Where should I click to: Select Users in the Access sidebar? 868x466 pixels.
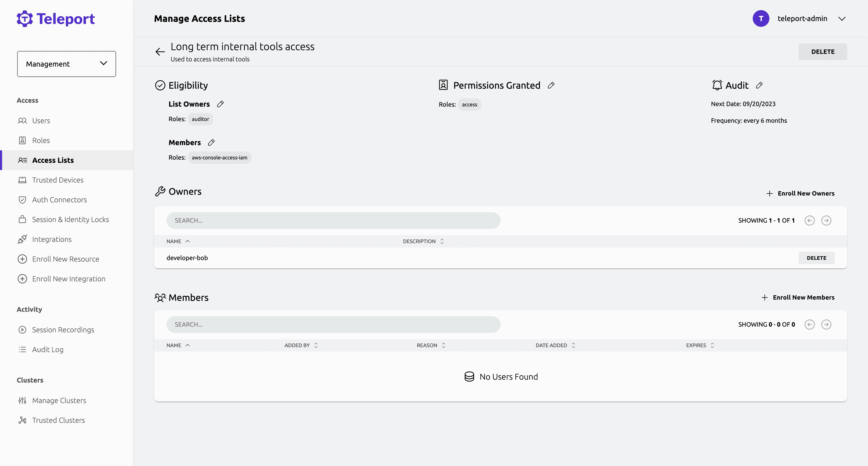click(x=41, y=121)
